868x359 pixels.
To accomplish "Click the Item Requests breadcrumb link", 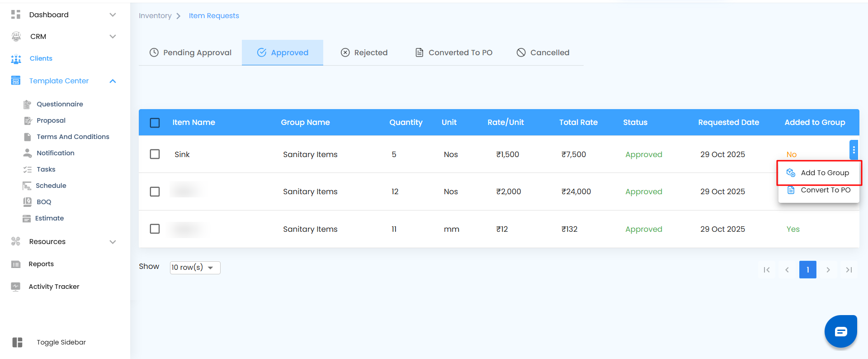I will pyautogui.click(x=214, y=16).
